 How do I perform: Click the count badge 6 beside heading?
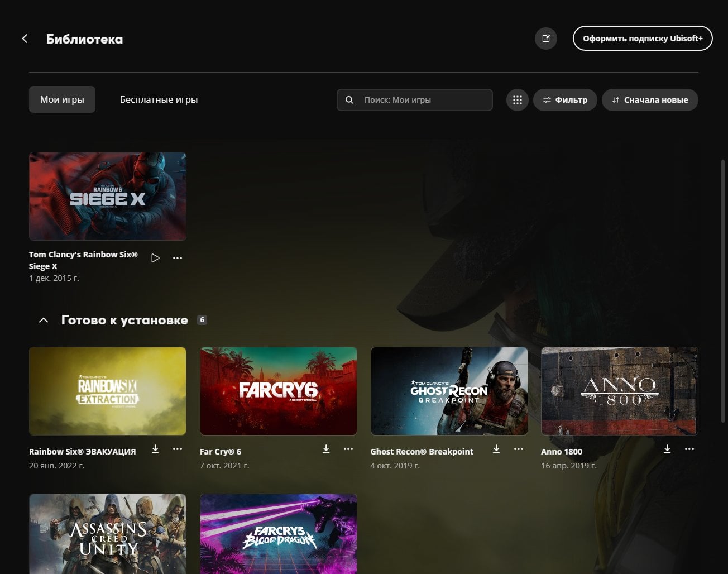(x=202, y=320)
